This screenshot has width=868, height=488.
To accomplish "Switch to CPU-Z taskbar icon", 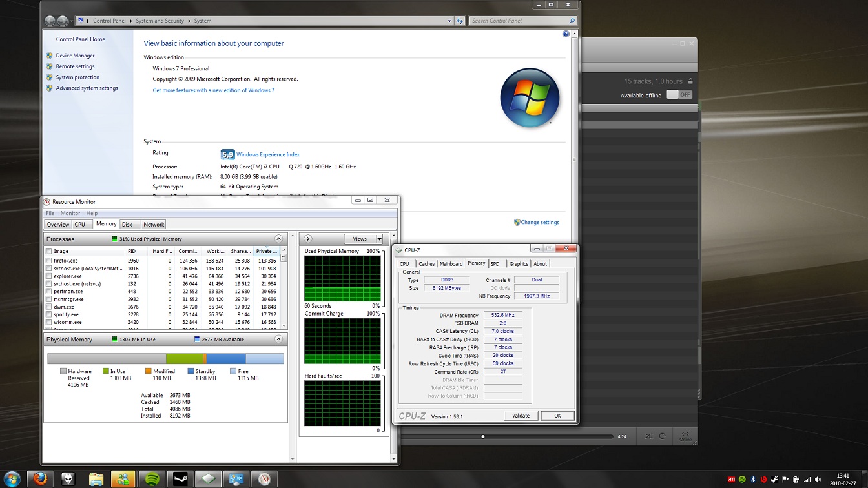I will (x=207, y=479).
